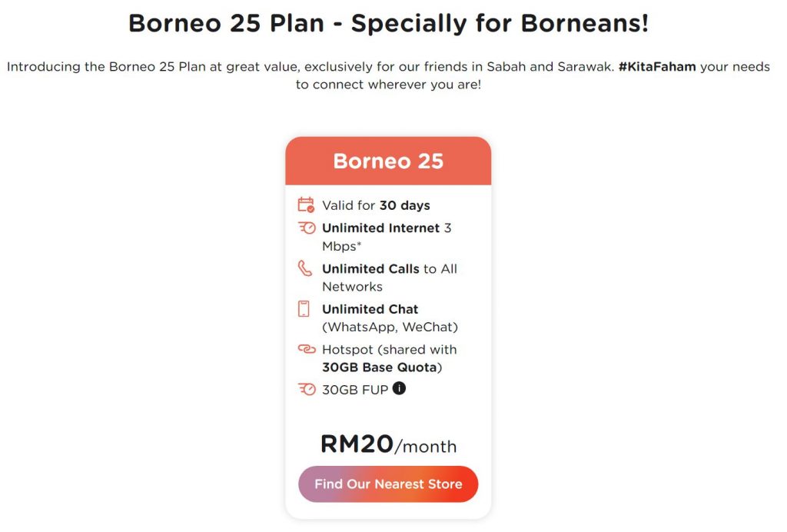Click the Unlimited Internet 3 Mbps text
Viewport: 787px width, 532px height.
[387, 237]
